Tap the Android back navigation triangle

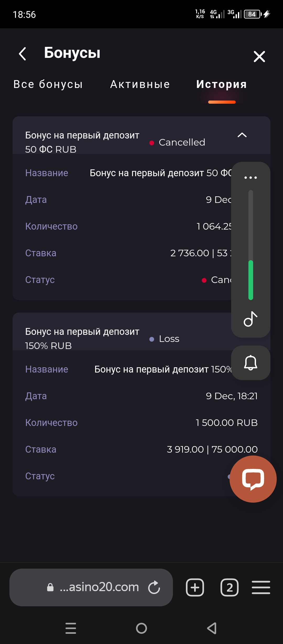pos(212,628)
